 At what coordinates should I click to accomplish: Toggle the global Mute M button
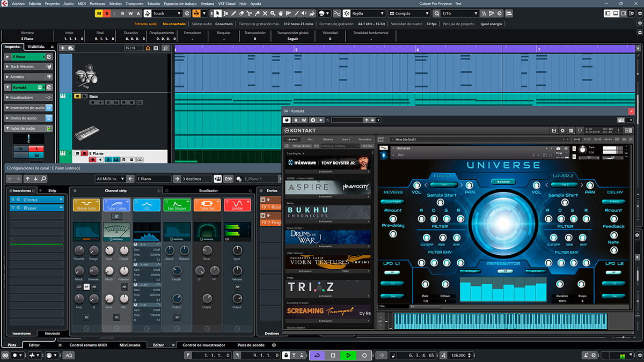99,13
